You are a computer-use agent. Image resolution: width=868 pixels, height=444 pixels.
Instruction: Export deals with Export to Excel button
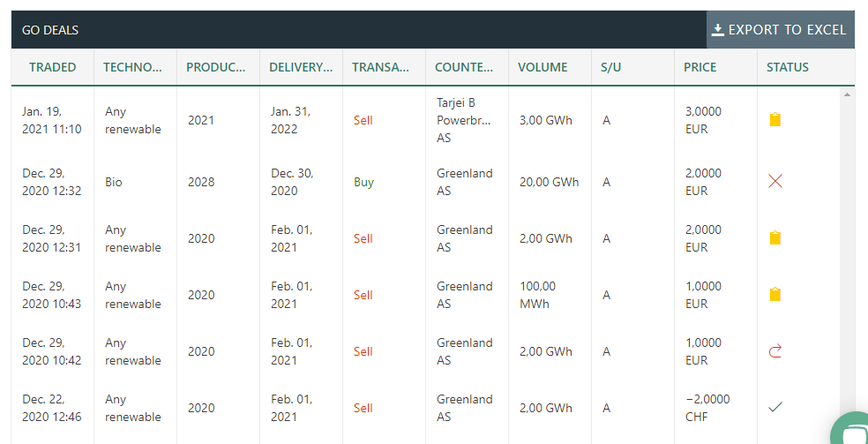[781, 30]
